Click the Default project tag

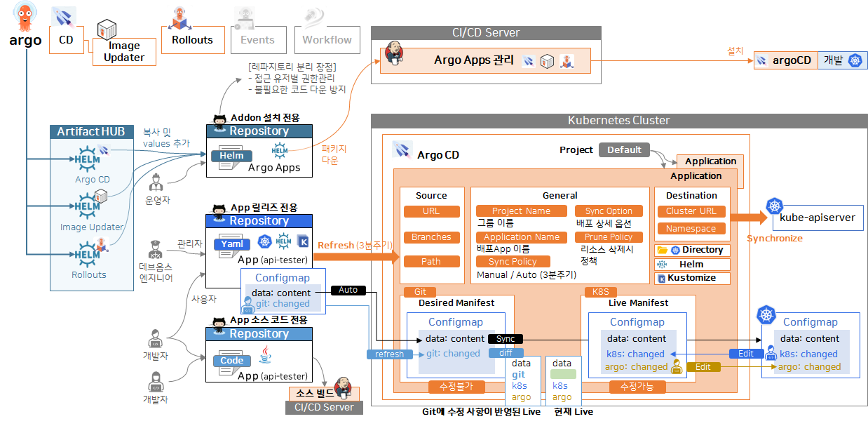(624, 149)
